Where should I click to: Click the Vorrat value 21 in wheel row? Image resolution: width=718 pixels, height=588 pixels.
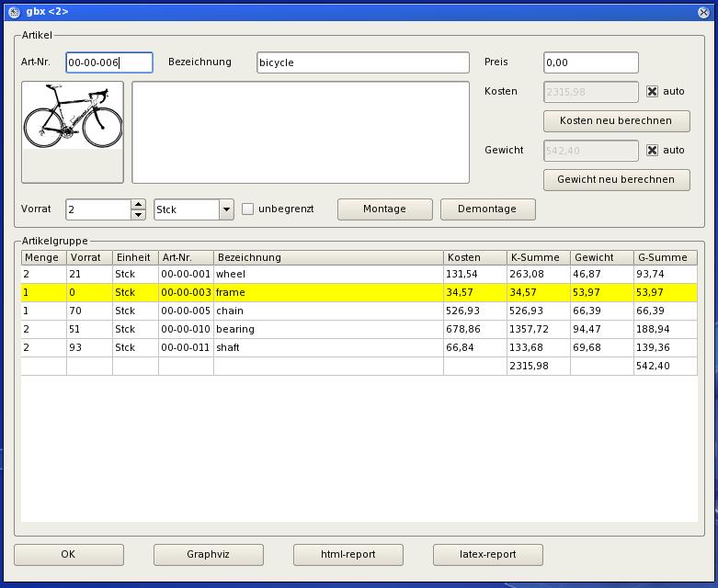click(90, 274)
